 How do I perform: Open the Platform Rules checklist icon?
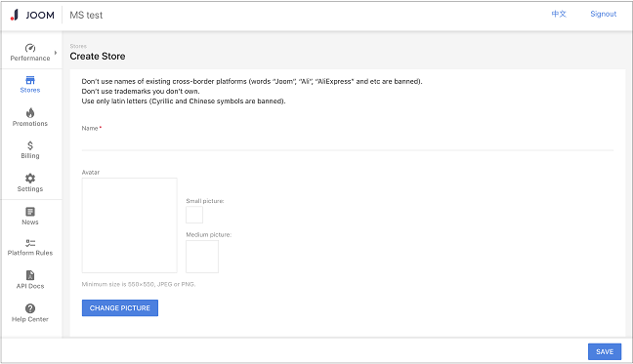pos(30,243)
